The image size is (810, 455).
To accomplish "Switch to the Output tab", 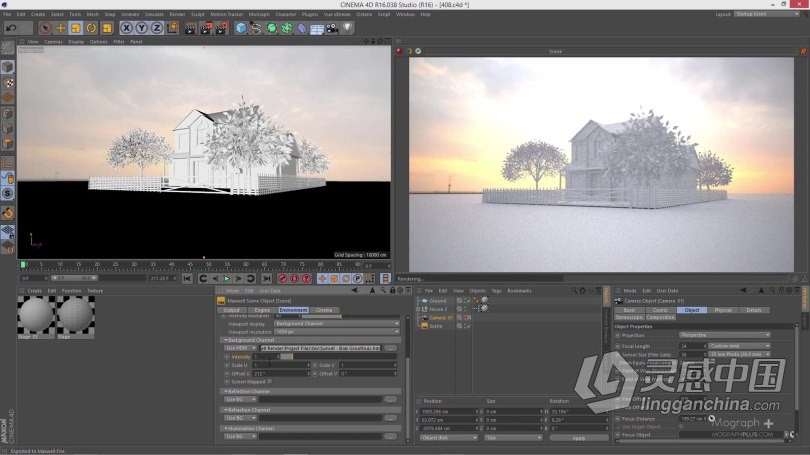I will (x=231, y=310).
